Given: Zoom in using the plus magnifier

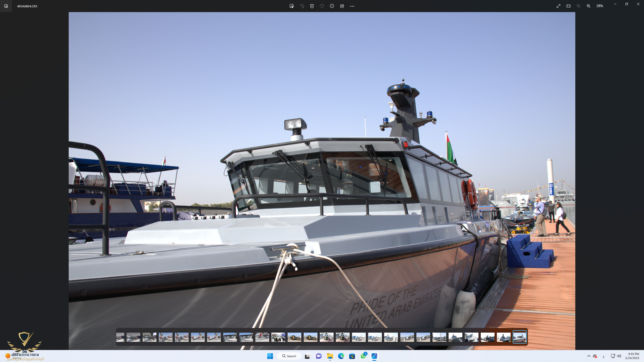Looking at the screenshot, I should 589,6.
